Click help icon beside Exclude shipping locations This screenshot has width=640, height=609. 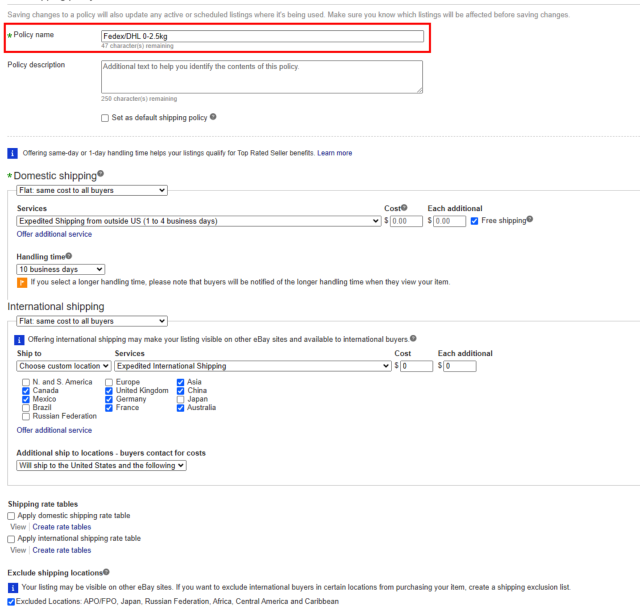click(x=106, y=571)
